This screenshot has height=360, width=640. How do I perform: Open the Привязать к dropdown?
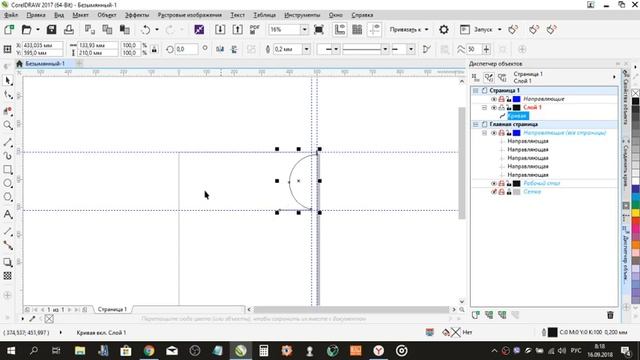[x=409, y=29]
